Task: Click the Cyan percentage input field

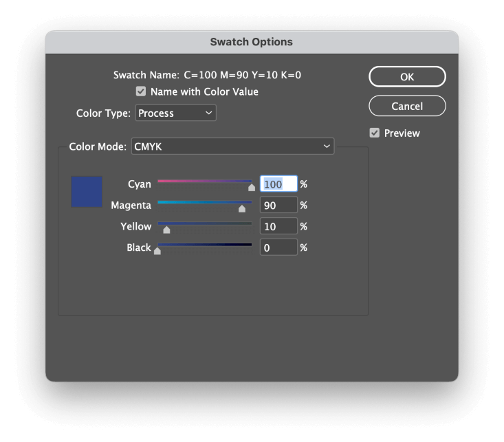Action: coord(278,184)
